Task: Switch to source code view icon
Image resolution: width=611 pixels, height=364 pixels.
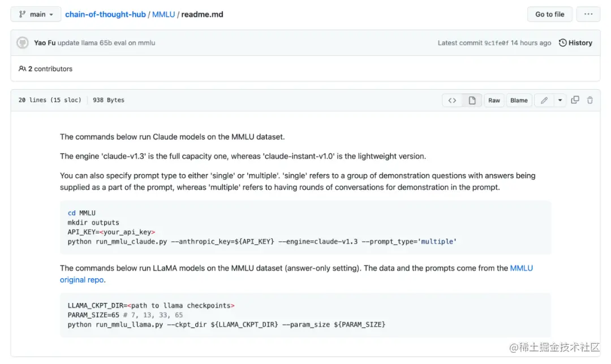Action: pyautogui.click(x=452, y=101)
